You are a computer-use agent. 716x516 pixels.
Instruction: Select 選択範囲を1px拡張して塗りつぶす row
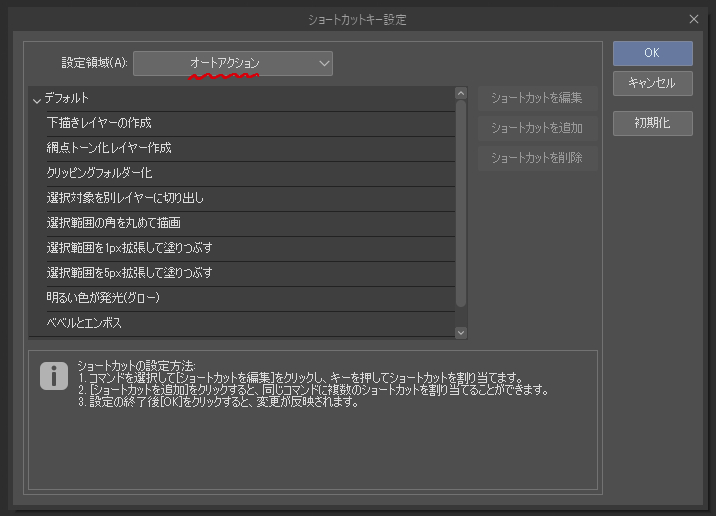pyautogui.click(x=250, y=248)
